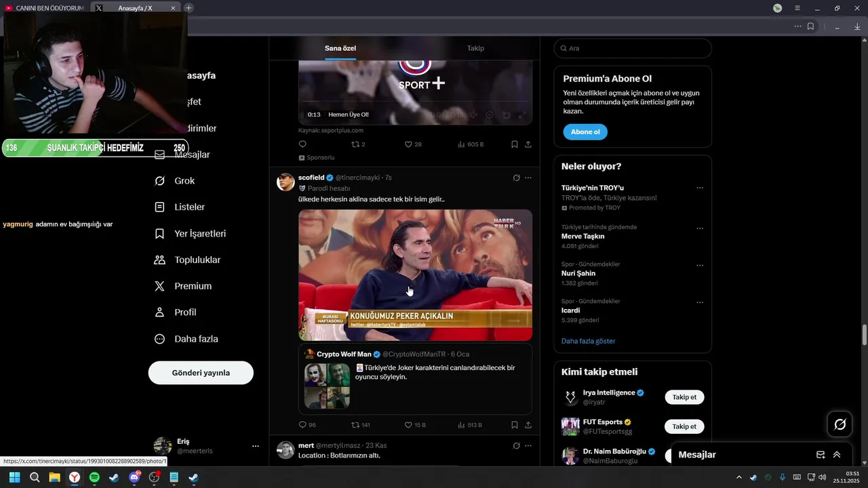The height and width of the screenshot is (488, 868).
Task: Open Windows Start menu
Action: (x=14, y=478)
